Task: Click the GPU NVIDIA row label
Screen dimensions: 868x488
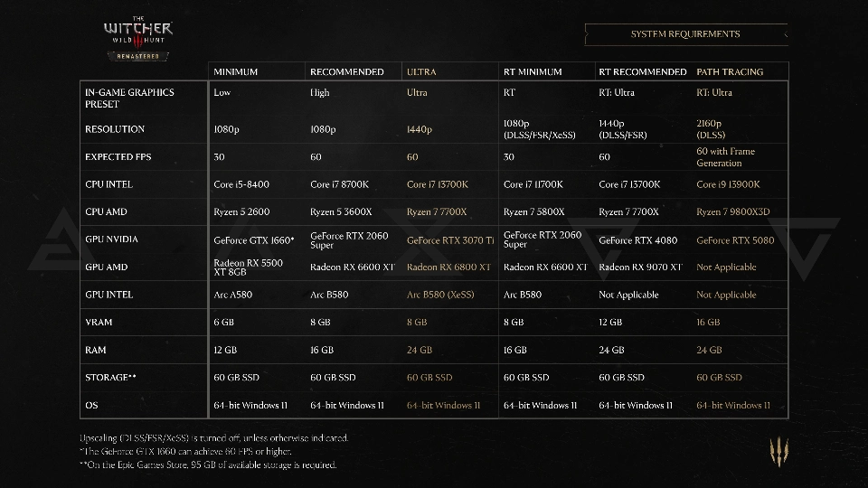Action: (112, 239)
